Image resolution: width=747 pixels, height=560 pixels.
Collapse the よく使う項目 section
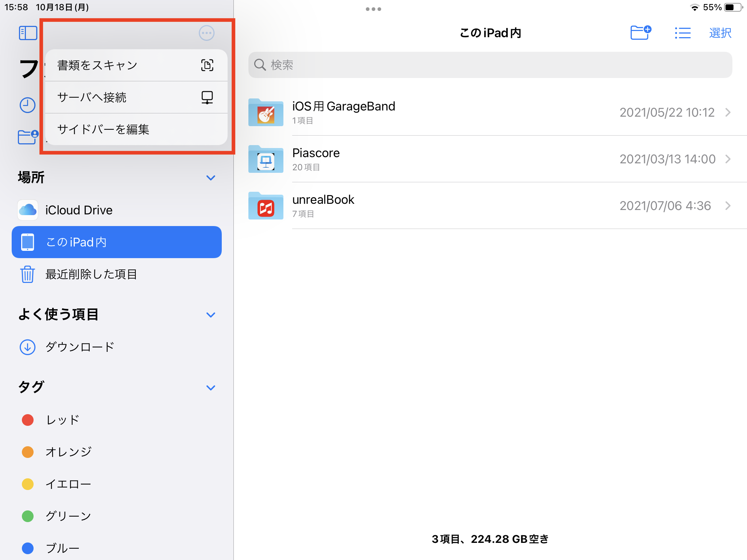(x=211, y=315)
